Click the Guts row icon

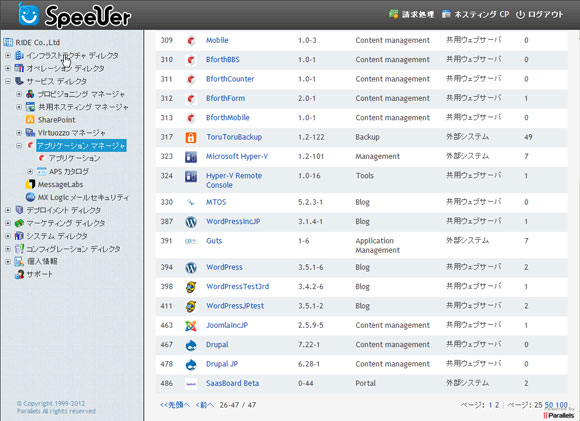click(190, 241)
